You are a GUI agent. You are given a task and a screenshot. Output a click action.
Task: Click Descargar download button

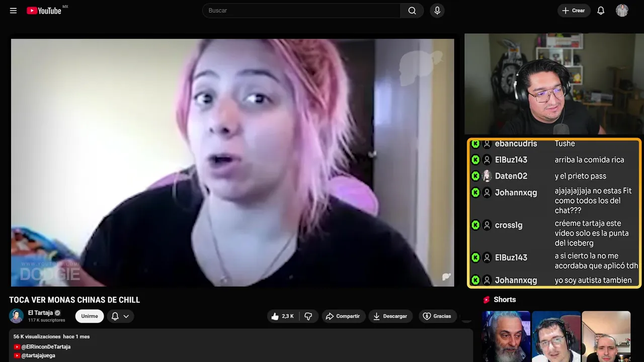pyautogui.click(x=390, y=316)
